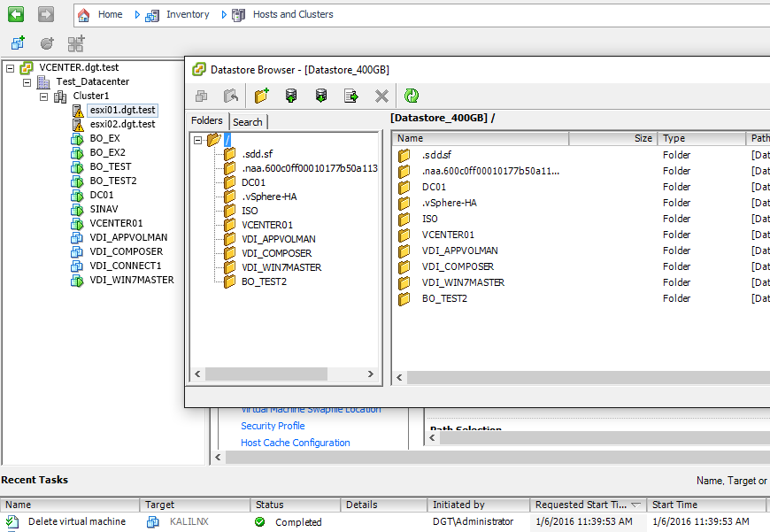The height and width of the screenshot is (532, 770).
Task: Go back with green back arrow
Action: click(16, 14)
